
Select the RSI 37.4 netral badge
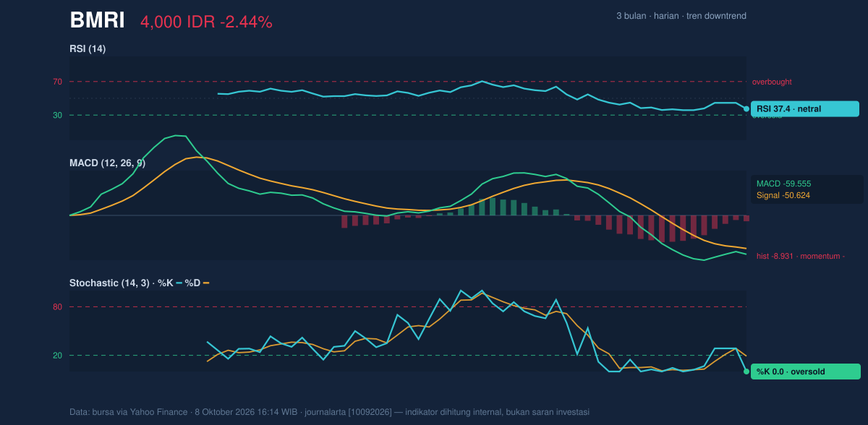pyautogui.click(x=805, y=109)
